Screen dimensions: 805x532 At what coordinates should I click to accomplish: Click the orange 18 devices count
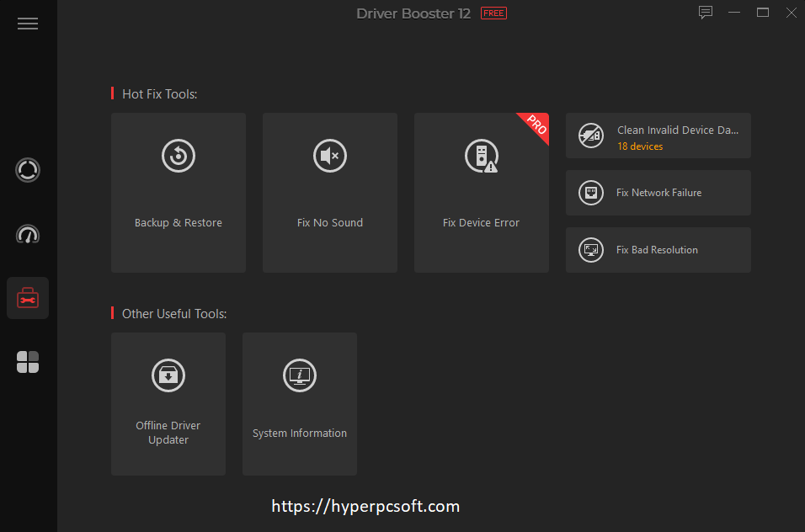click(x=640, y=146)
